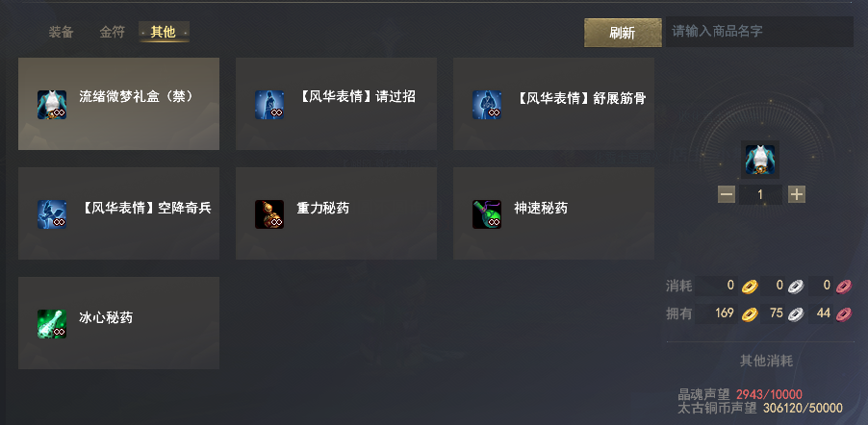
Task: Click the 请过招 emote icon
Action: click(x=269, y=105)
